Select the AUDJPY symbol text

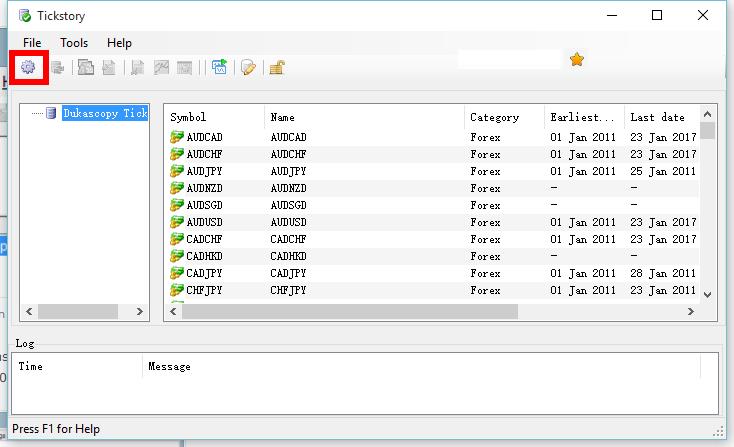pos(204,171)
